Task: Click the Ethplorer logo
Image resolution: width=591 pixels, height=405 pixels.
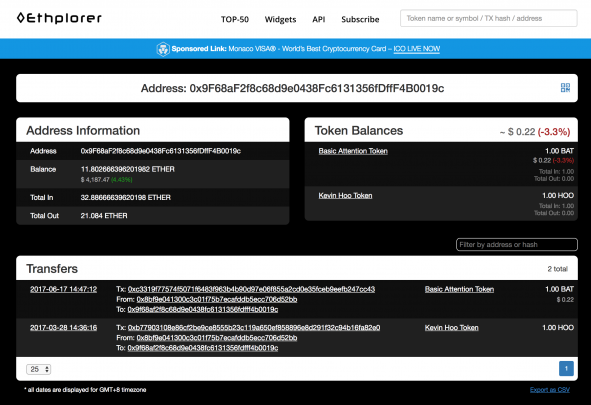Action: click(x=59, y=18)
